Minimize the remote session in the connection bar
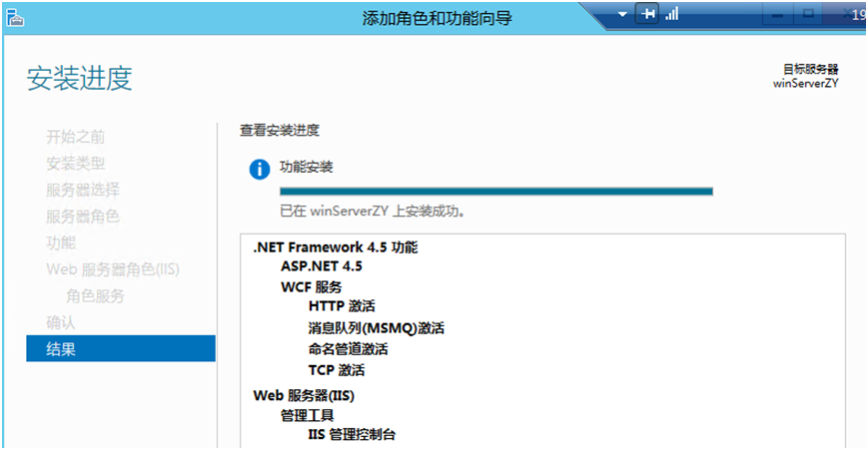 (x=777, y=14)
